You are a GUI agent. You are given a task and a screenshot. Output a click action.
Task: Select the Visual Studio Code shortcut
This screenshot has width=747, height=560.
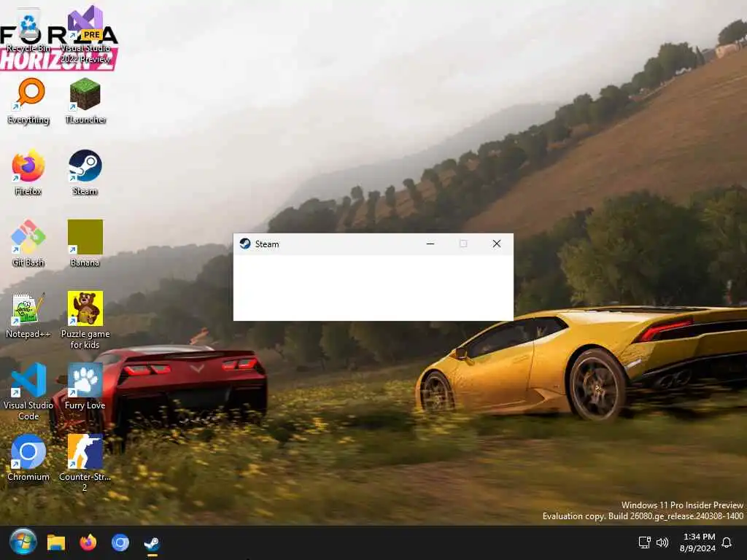[28, 392]
